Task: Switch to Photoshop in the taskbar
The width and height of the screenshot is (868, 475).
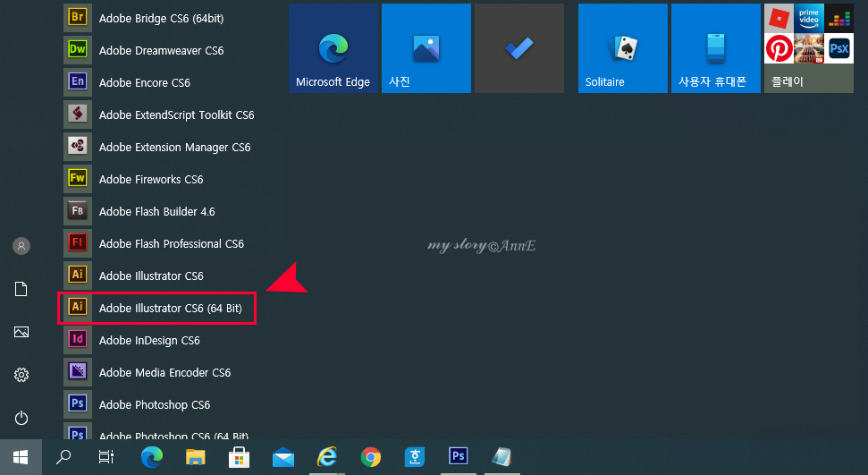Action: [459, 456]
